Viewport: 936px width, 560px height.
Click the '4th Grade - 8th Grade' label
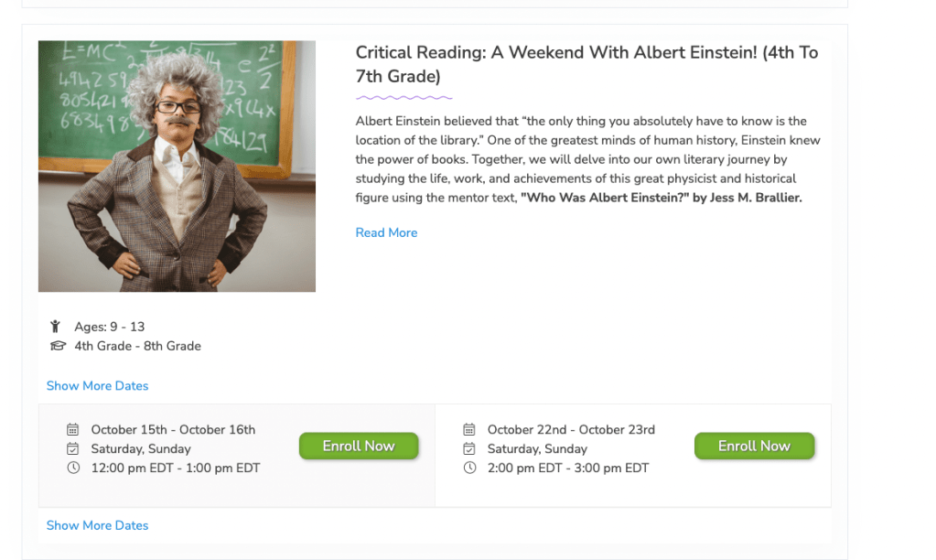coord(137,346)
